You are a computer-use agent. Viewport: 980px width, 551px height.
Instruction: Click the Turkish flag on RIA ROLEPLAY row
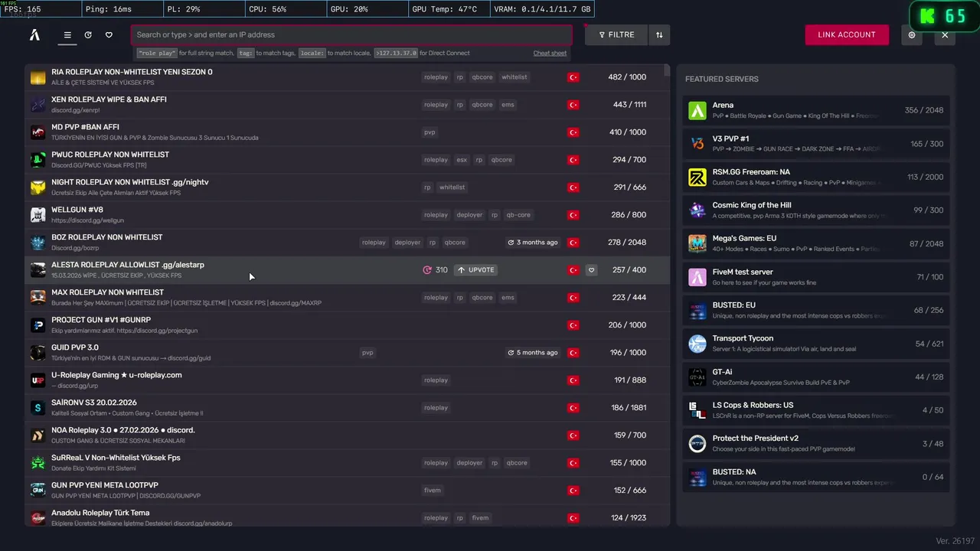pos(573,77)
